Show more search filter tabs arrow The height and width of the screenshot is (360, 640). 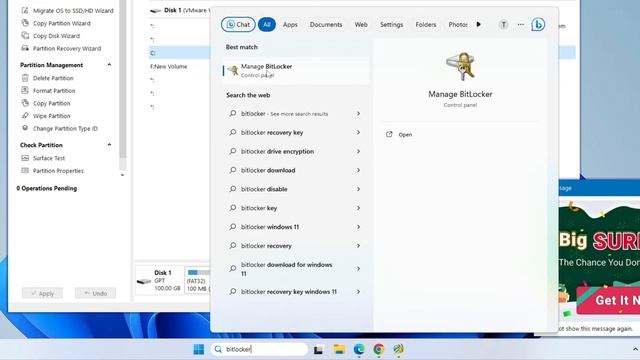tap(478, 24)
